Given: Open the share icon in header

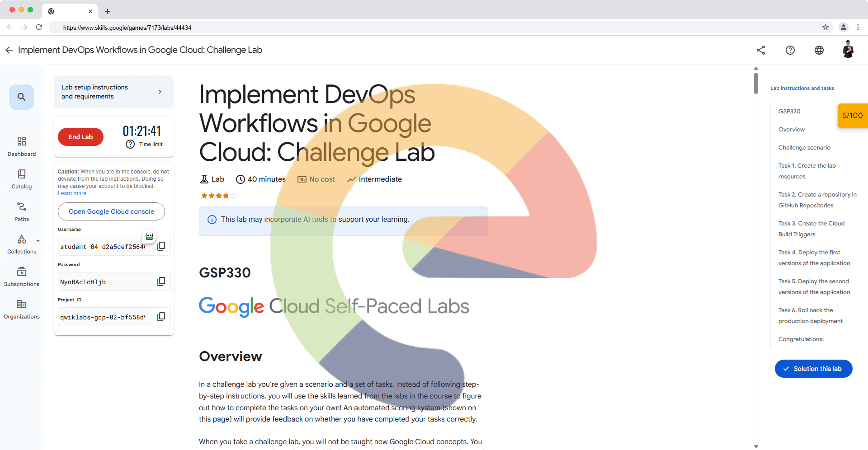Looking at the screenshot, I should point(761,50).
